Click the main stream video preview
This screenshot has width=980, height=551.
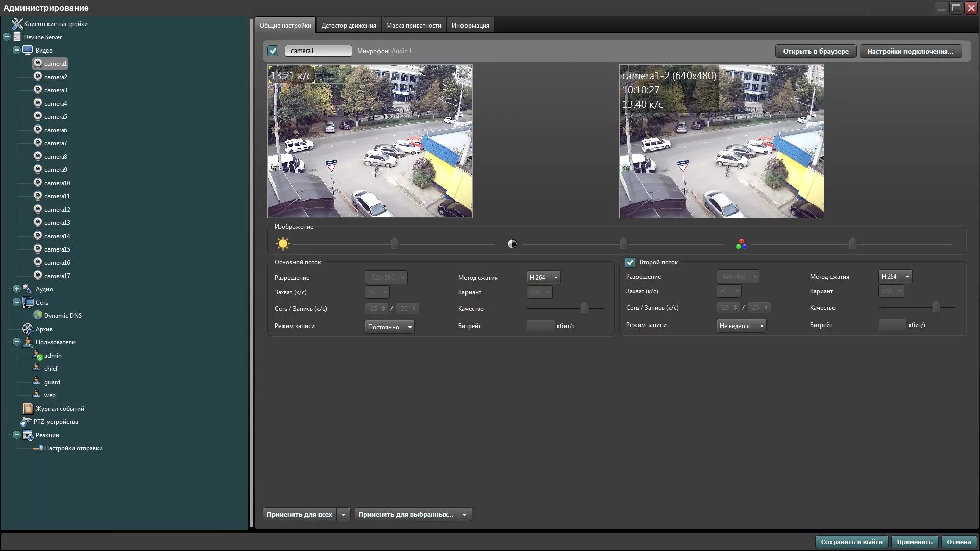(370, 141)
